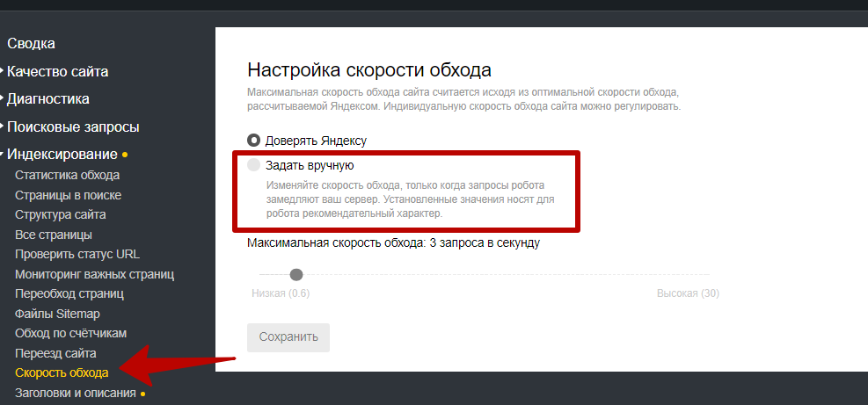Open Обход по счётчикам page
868x405 pixels.
[71, 333]
